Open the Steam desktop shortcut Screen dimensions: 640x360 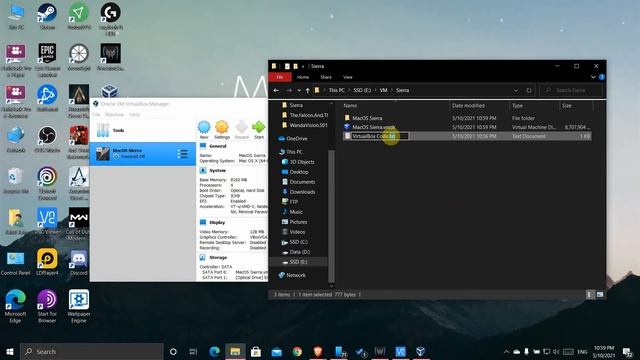tap(47, 16)
